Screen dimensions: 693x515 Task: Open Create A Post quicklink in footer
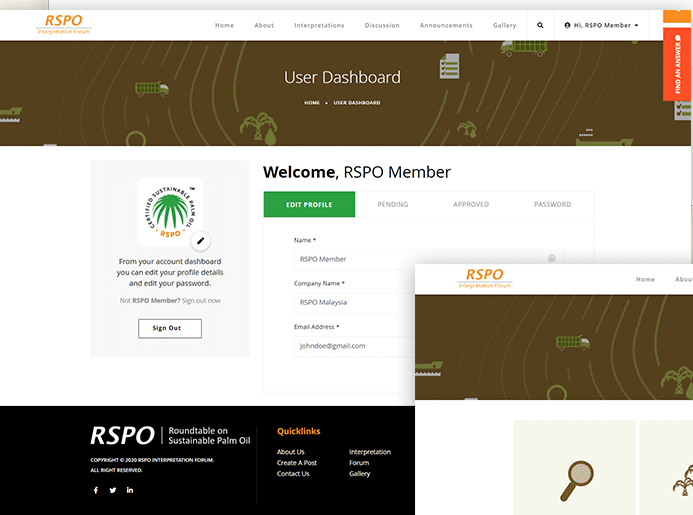click(297, 463)
